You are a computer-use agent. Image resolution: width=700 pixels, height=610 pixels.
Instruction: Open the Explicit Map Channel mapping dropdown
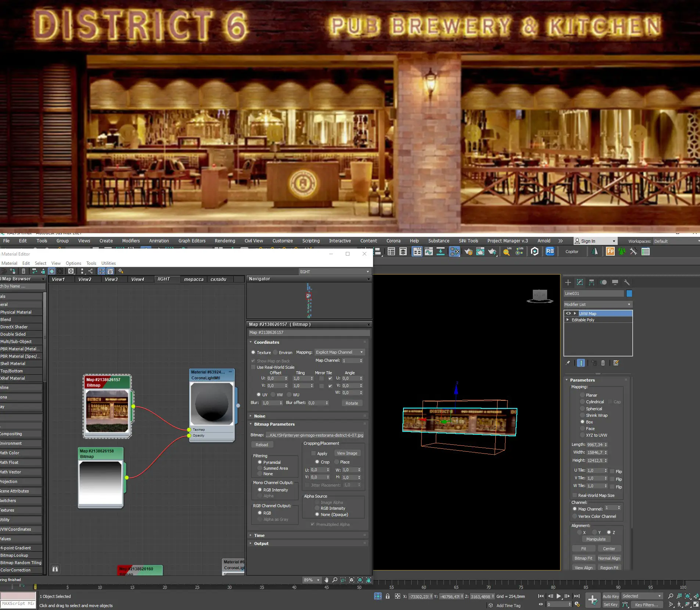(340, 352)
